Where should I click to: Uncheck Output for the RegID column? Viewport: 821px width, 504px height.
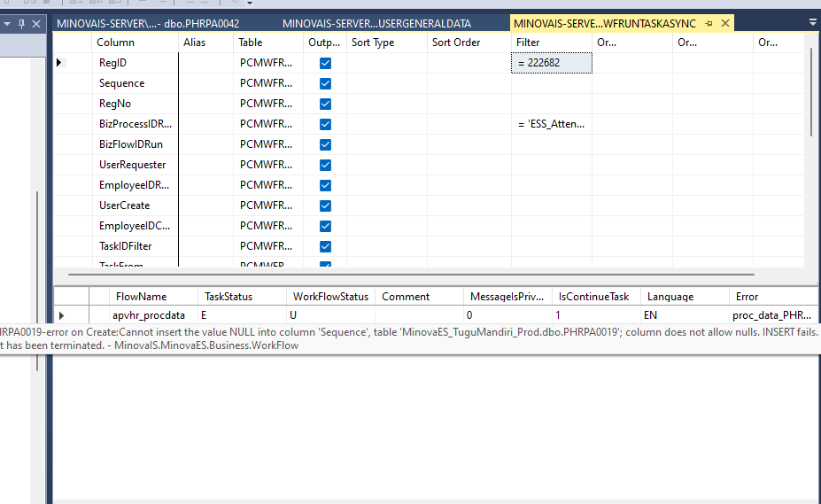pos(325,63)
